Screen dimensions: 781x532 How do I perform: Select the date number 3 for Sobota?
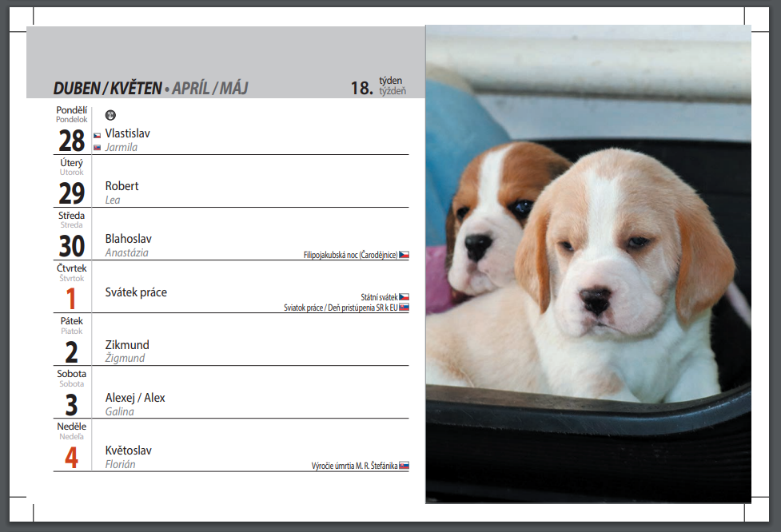[x=71, y=404]
